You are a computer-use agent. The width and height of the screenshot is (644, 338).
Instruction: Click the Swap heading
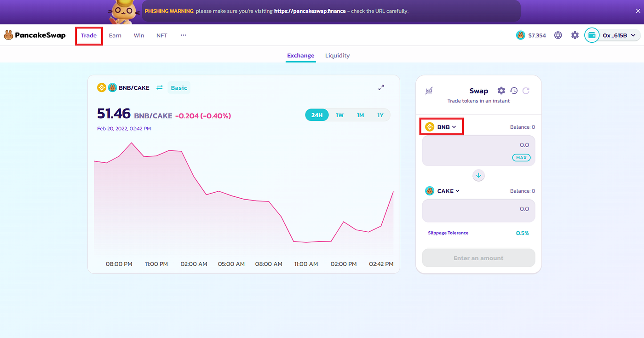[478, 91]
